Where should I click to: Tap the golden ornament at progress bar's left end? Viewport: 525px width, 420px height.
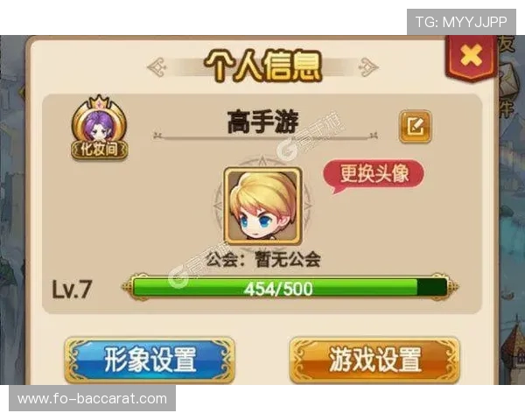tap(128, 287)
